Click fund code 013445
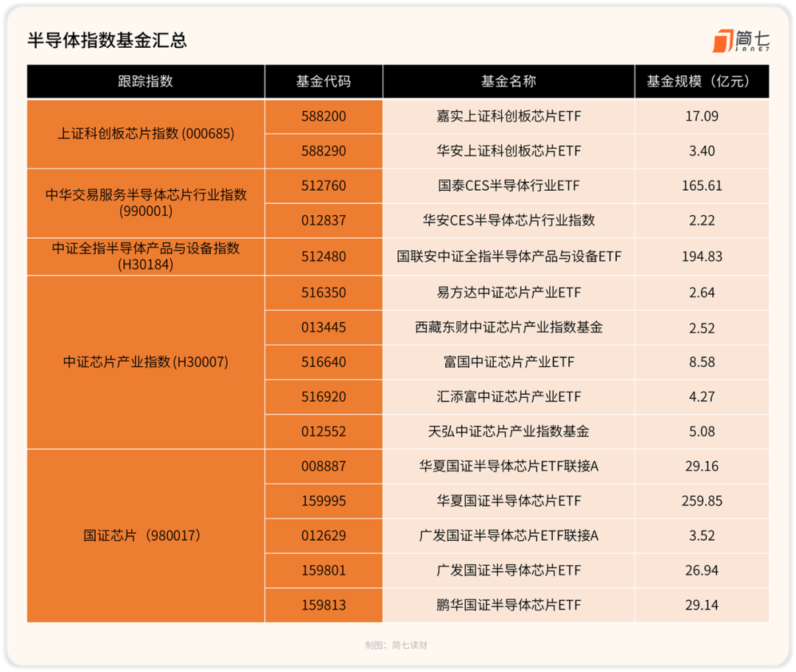This screenshot has width=796, height=672. [x=324, y=327]
